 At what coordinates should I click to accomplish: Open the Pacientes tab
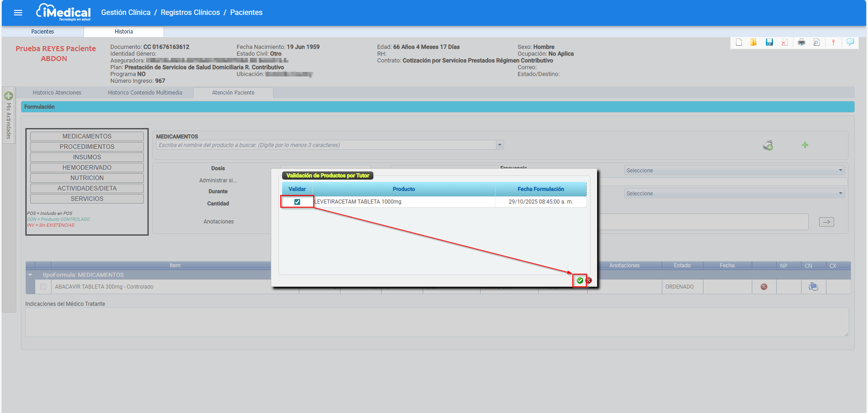pyautogui.click(x=42, y=32)
